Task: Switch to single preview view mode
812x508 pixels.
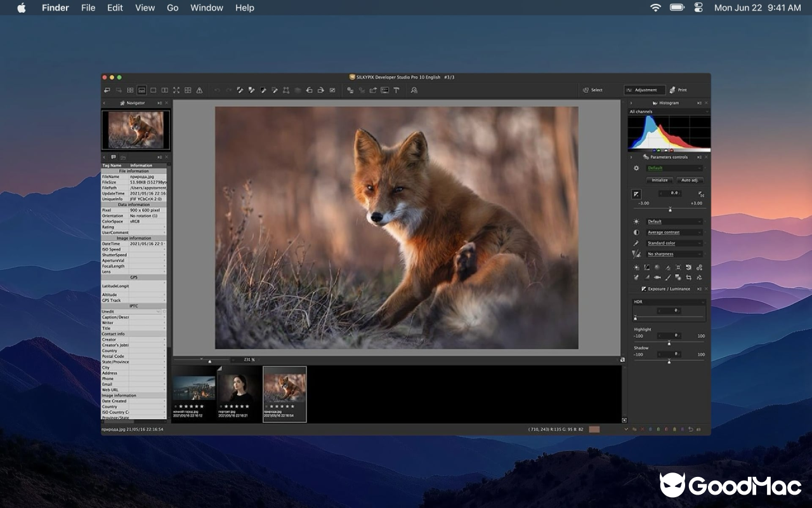Action: point(153,90)
